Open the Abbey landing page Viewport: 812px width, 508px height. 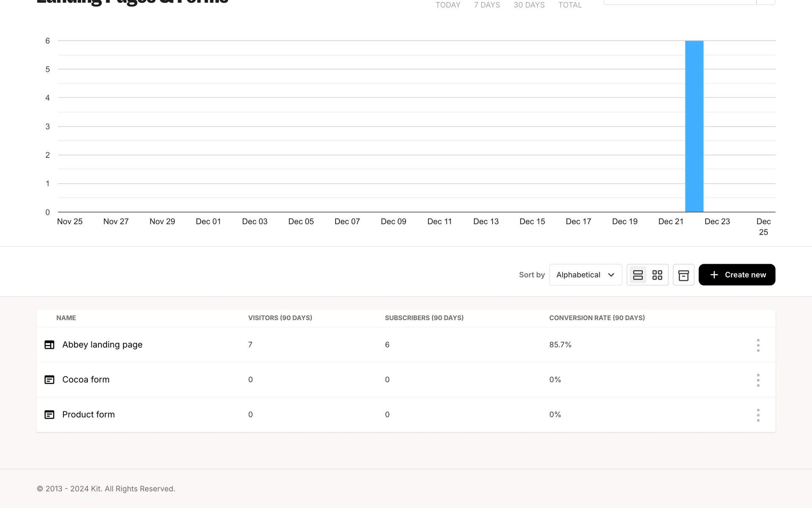pyautogui.click(x=102, y=345)
